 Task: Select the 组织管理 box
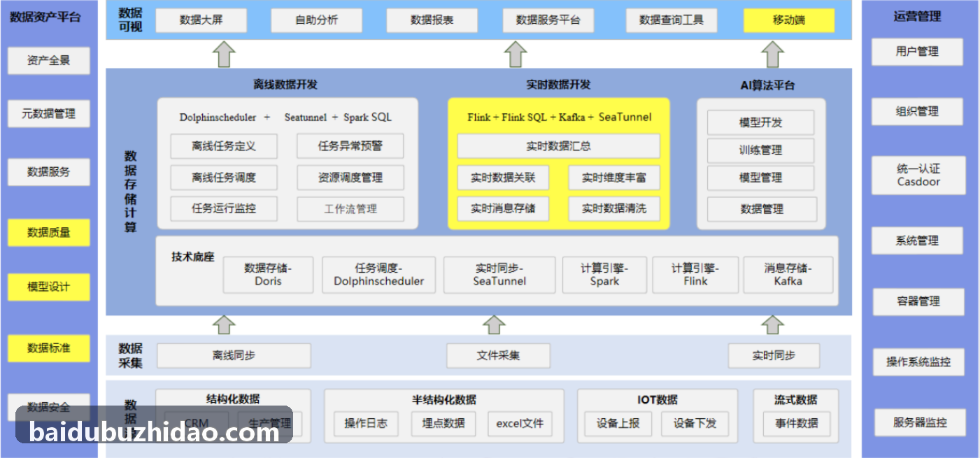tap(917, 111)
